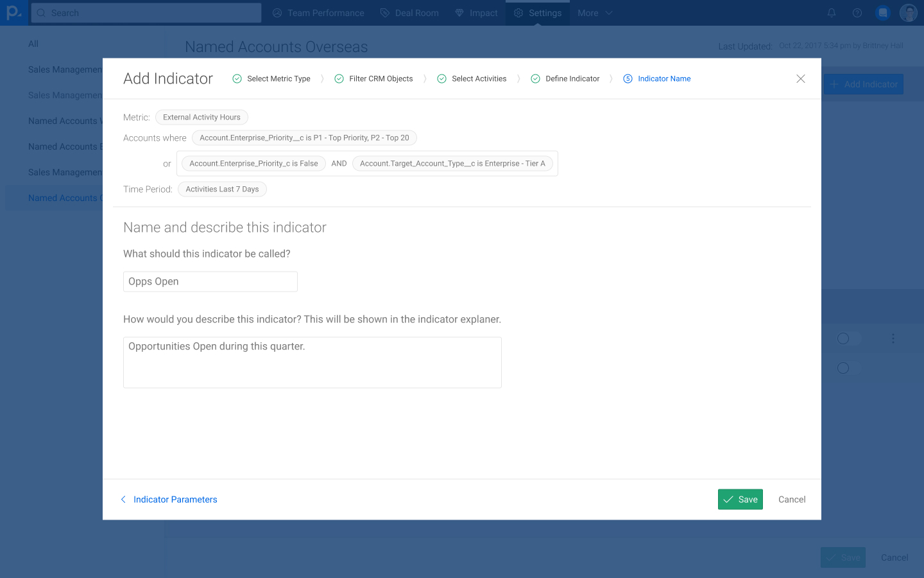The image size is (924, 578).
Task: Open Team Performance page
Action: pyautogui.click(x=318, y=13)
